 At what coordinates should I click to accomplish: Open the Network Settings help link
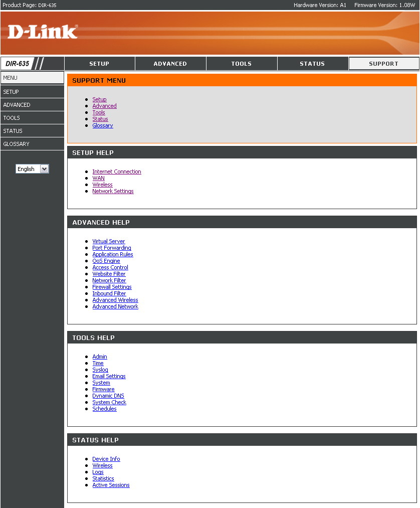pyautogui.click(x=113, y=191)
